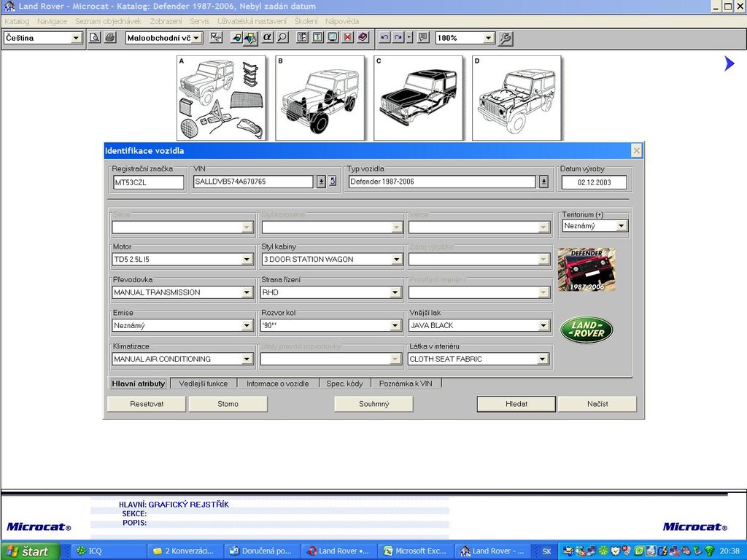Click the red X toolbar icon
This screenshot has height=560, width=747.
pos(348,38)
